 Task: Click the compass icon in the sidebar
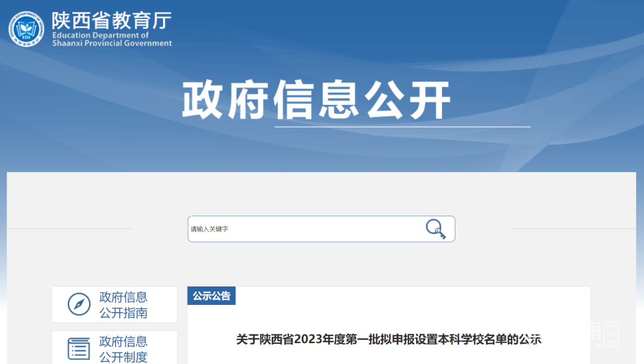79,304
